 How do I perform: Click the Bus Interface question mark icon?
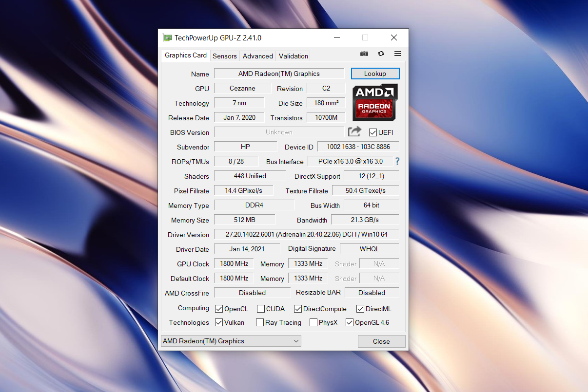click(397, 161)
